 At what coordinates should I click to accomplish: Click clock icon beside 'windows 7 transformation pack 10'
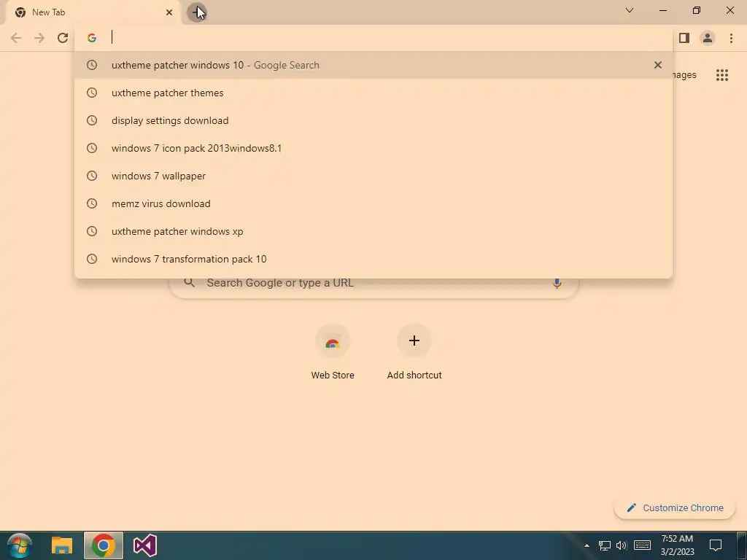pyautogui.click(x=92, y=259)
